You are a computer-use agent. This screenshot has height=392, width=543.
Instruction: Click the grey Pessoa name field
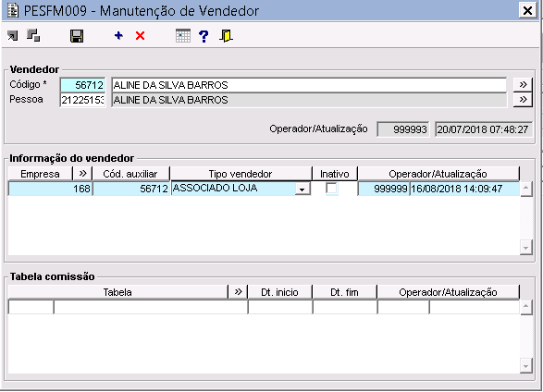(309, 100)
